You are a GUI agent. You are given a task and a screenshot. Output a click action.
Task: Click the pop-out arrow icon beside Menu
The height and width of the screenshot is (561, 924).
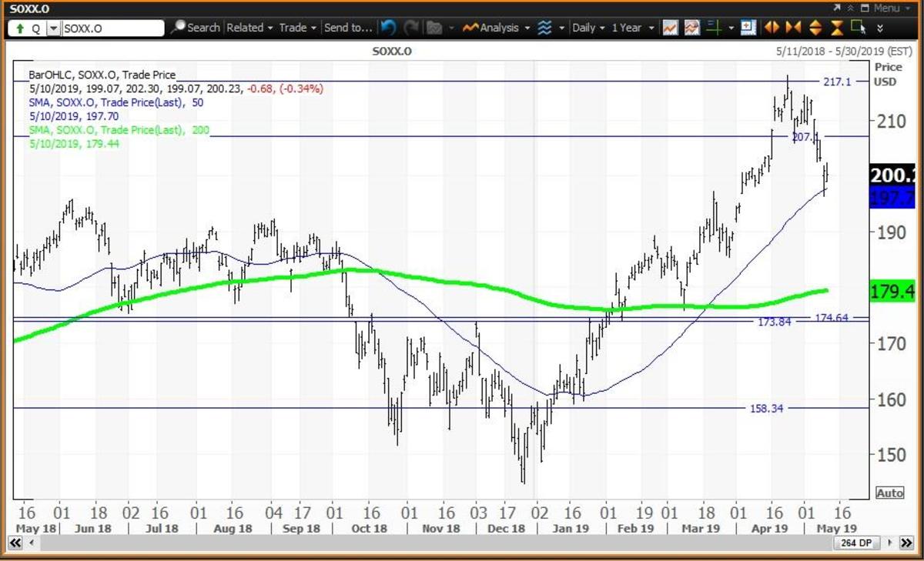pyautogui.click(x=837, y=8)
